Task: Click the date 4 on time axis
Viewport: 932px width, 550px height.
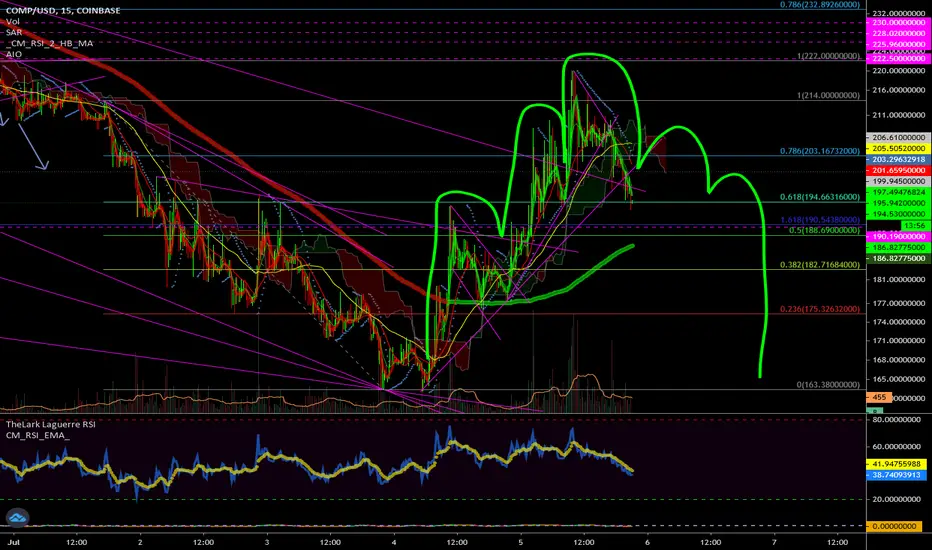Action: (393, 542)
